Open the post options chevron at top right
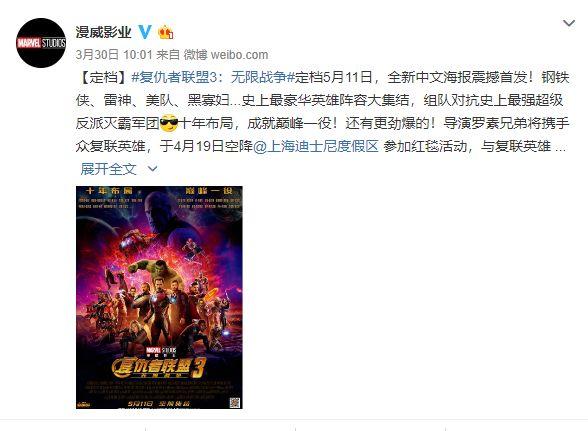This screenshot has width=588, height=431. coord(569,24)
